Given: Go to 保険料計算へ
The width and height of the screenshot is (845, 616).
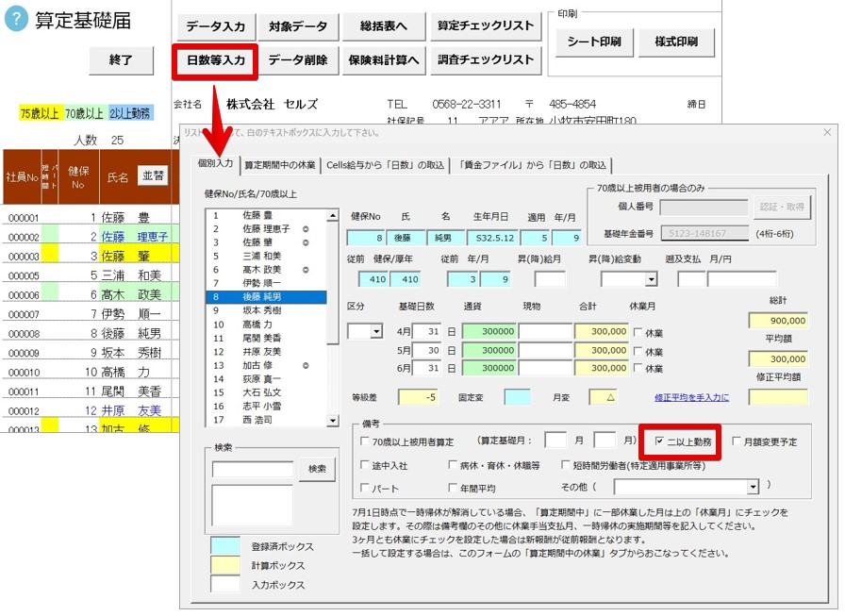Looking at the screenshot, I should click(384, 59).
